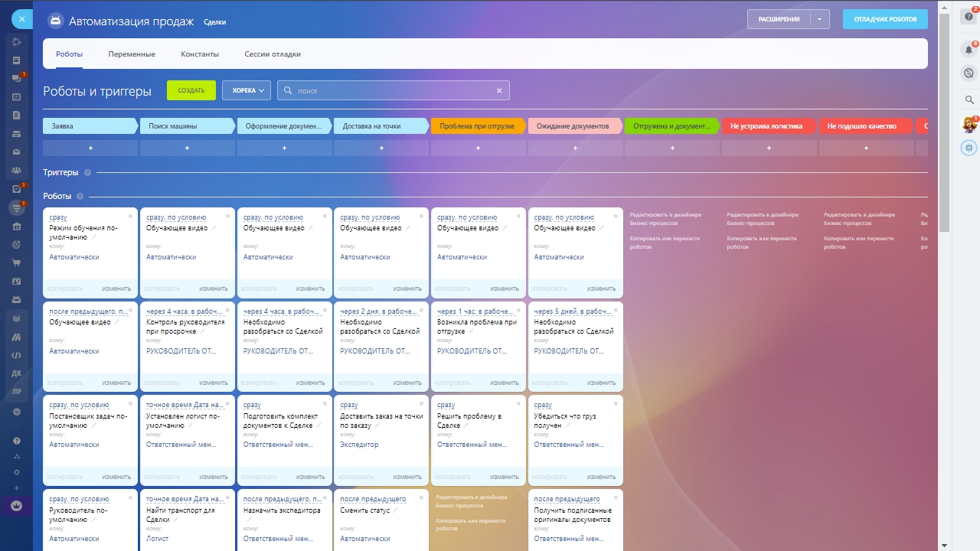Open the notifications bell in right panel
980x551 pixels.
point(969,50)
